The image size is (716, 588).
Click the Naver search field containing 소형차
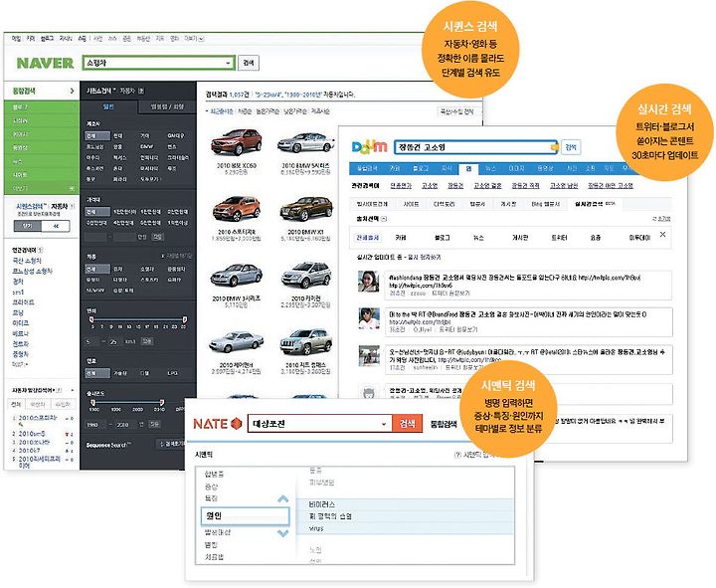tap(158, 63)
